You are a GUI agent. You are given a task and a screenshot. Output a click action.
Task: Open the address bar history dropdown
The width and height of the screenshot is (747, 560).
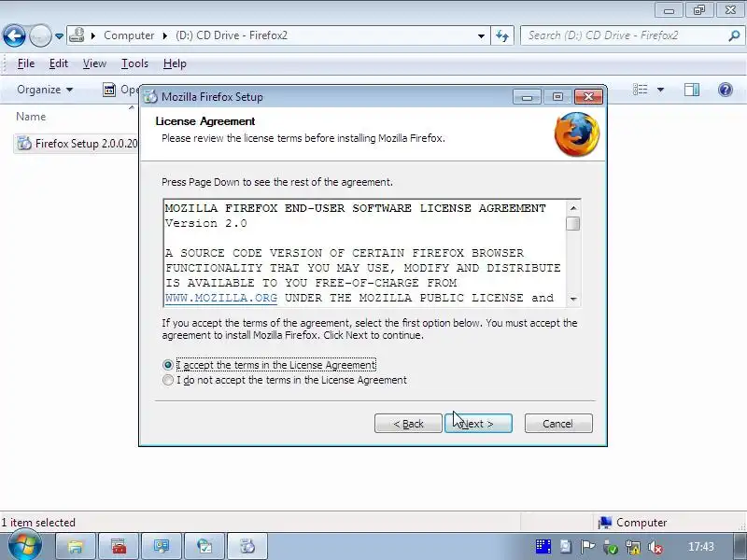point(481,35)
